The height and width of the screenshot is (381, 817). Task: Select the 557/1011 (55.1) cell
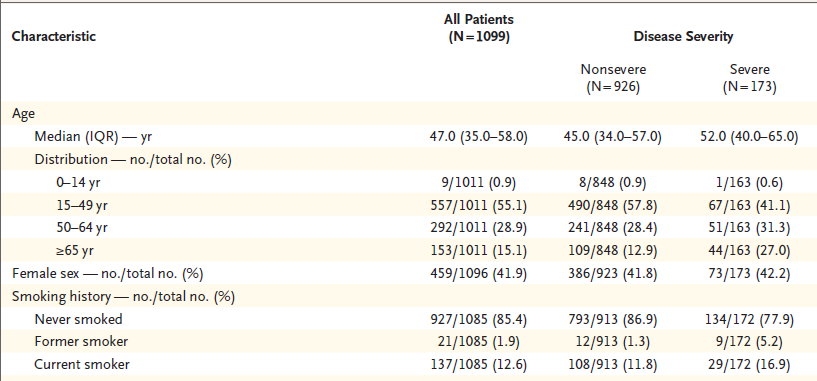tap(478, 205)
